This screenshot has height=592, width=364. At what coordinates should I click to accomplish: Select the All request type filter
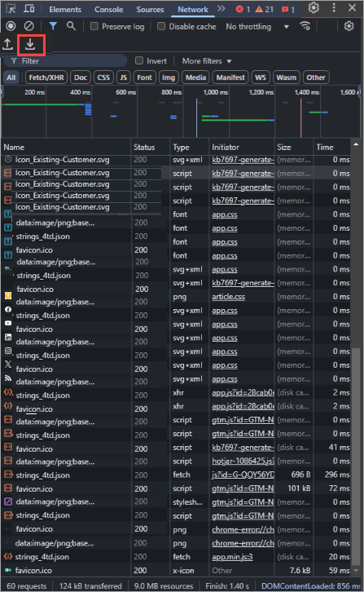click(x=11, y=77)
